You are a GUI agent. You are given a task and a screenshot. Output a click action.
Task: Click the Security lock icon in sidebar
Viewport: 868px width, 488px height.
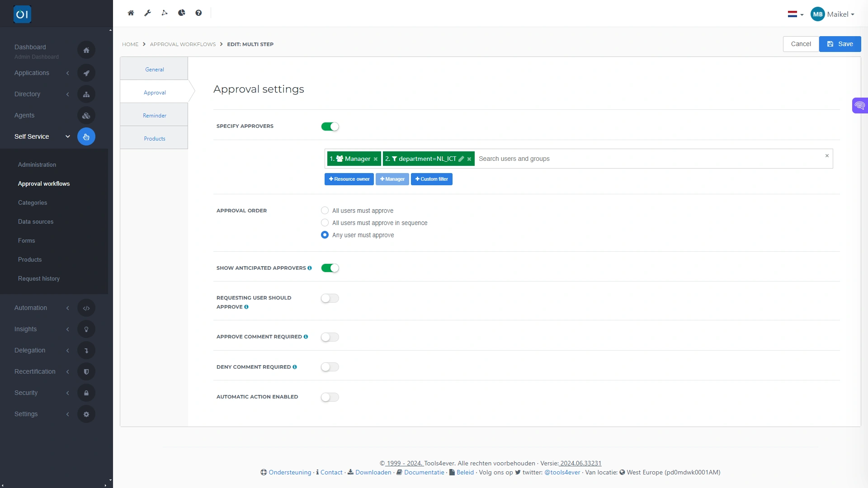coord(86,393)
